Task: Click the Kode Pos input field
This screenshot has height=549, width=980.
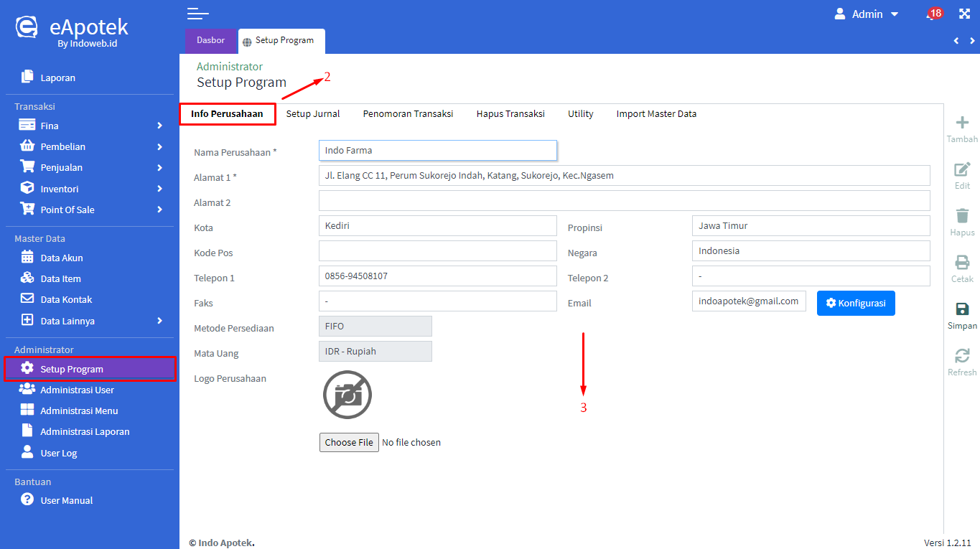Action: pos(437,251)
